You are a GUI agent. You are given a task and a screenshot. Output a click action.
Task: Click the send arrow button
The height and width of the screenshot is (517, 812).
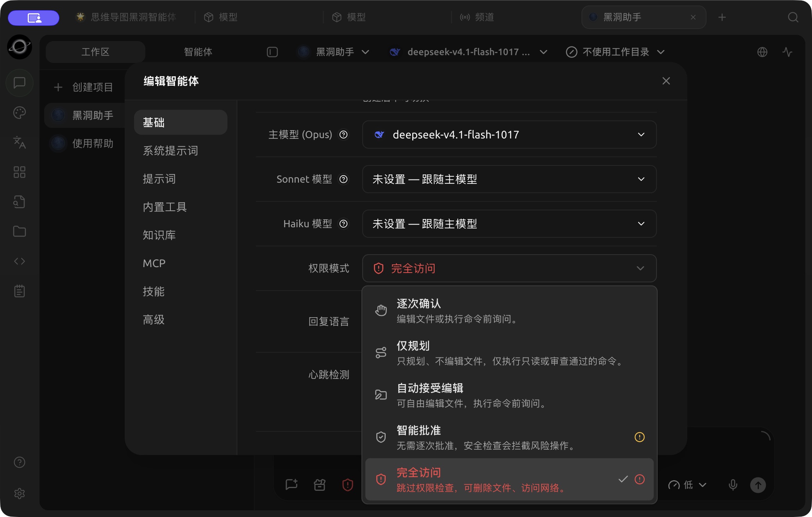click(x=758, y=485)
